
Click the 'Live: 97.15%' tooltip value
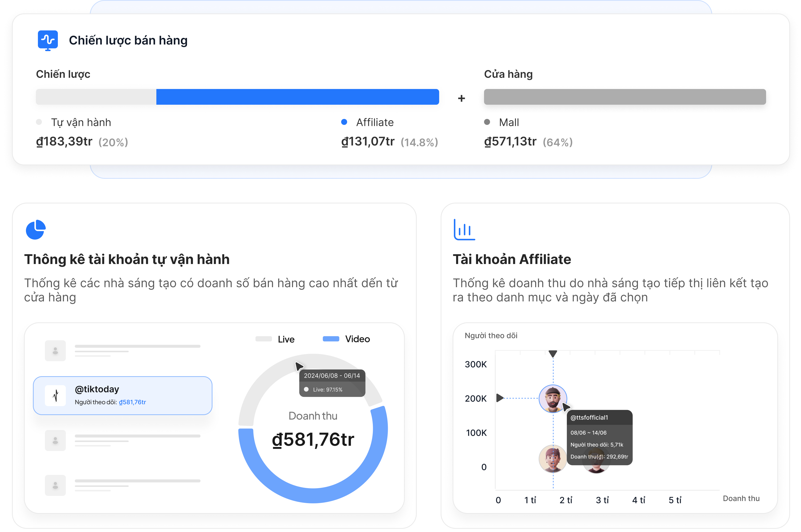coord(327,389)
